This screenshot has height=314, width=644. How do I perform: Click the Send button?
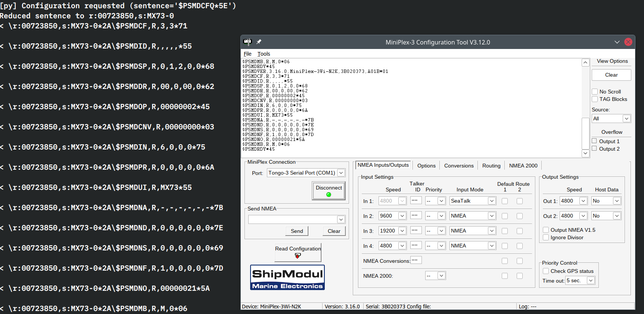point(297,231)
